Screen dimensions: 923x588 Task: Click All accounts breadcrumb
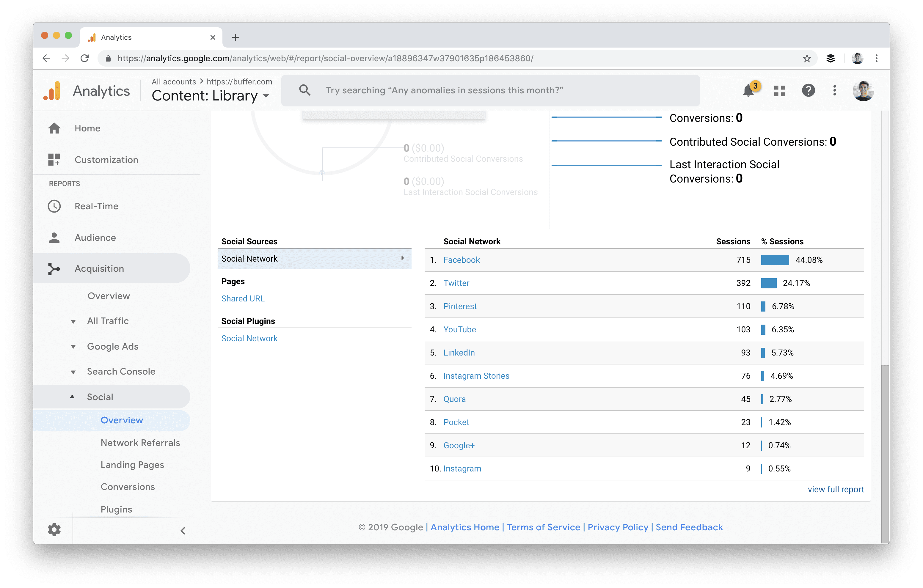coord(173,82)
